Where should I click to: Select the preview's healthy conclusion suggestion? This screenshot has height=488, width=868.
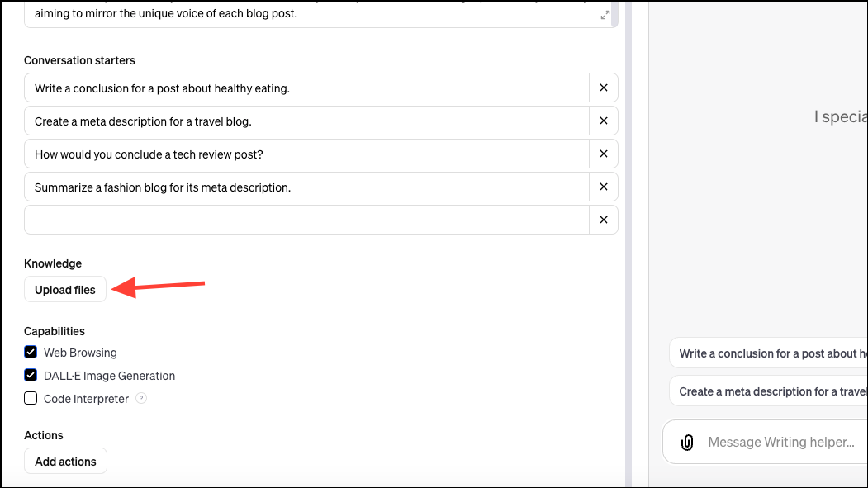coord(768,353)
